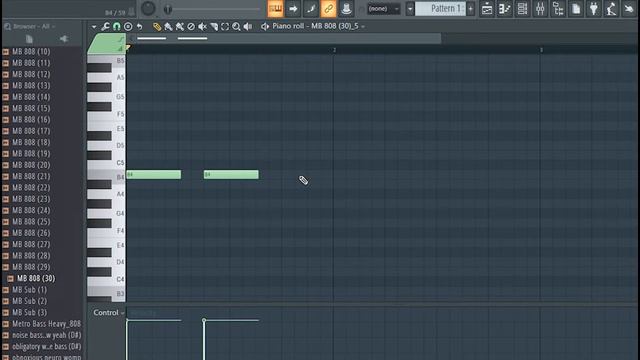This screenshot has width=640, height=360.
Task: Click the speaker icon beside Piano roll title
Action: [265, 27]
